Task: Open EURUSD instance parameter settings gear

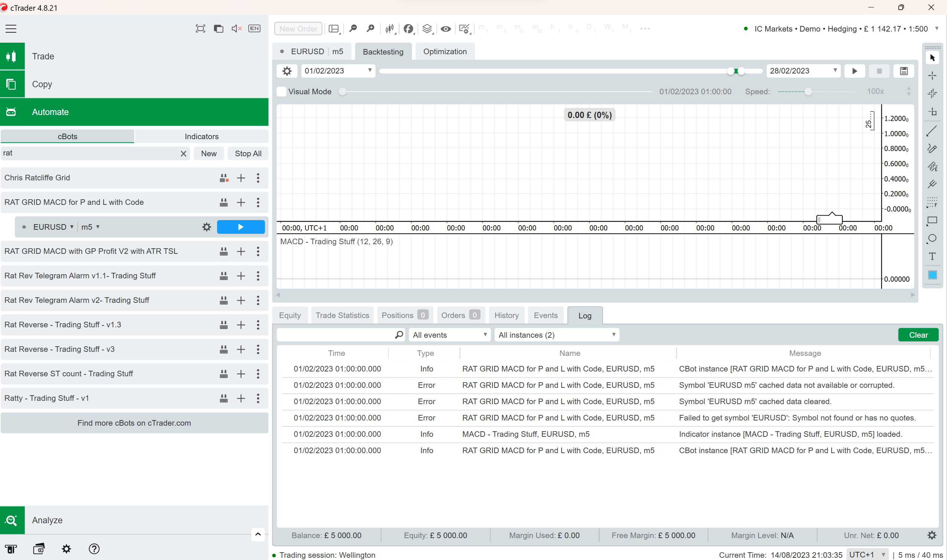Action: click(x=206, y=227)
